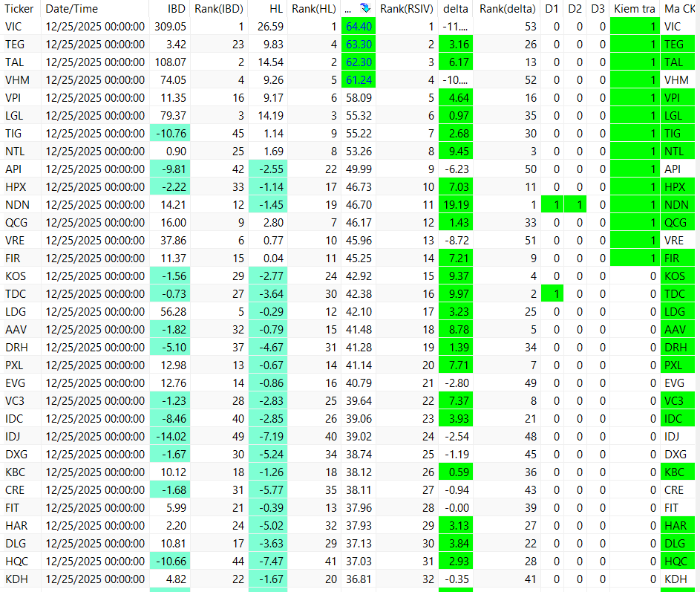The image size is (700, 592).
Task: Click the RSIV value 58.09 in VPI row
Action: pyautogui.click(x=359, y=98)
